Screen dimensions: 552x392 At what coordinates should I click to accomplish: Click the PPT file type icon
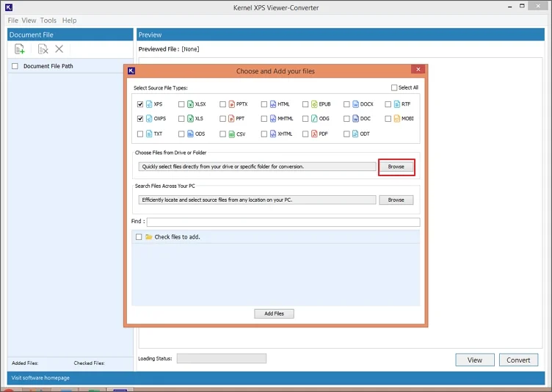click(232, 119)
